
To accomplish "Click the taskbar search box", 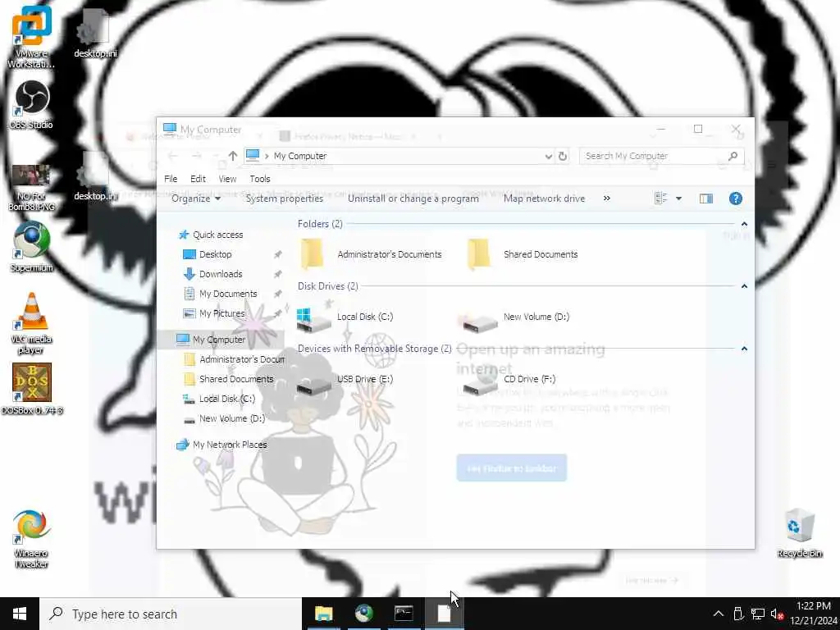I will [x=171, y=614].
